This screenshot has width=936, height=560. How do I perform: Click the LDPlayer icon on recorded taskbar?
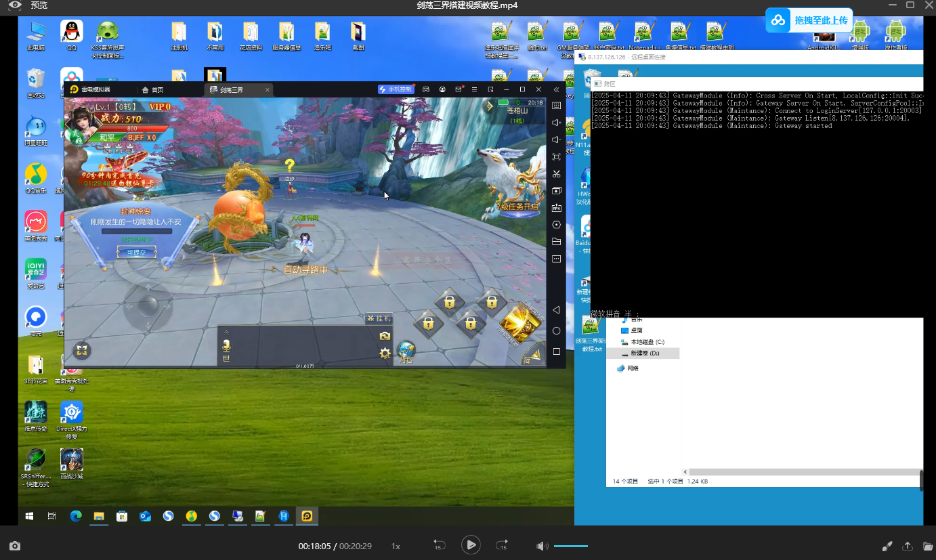click(307, 516)
